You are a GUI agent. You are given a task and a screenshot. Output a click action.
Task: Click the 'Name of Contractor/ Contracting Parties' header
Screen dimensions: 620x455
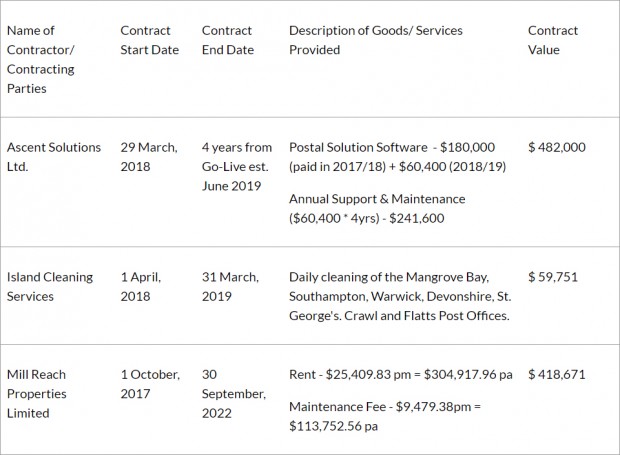(41, 59)
